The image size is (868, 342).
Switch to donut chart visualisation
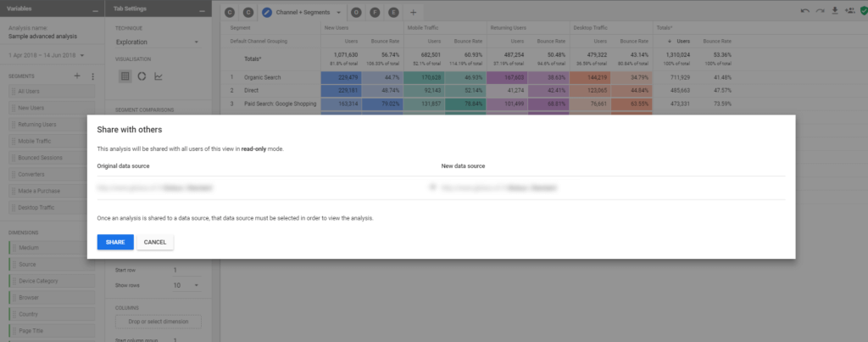coord(142,76)
